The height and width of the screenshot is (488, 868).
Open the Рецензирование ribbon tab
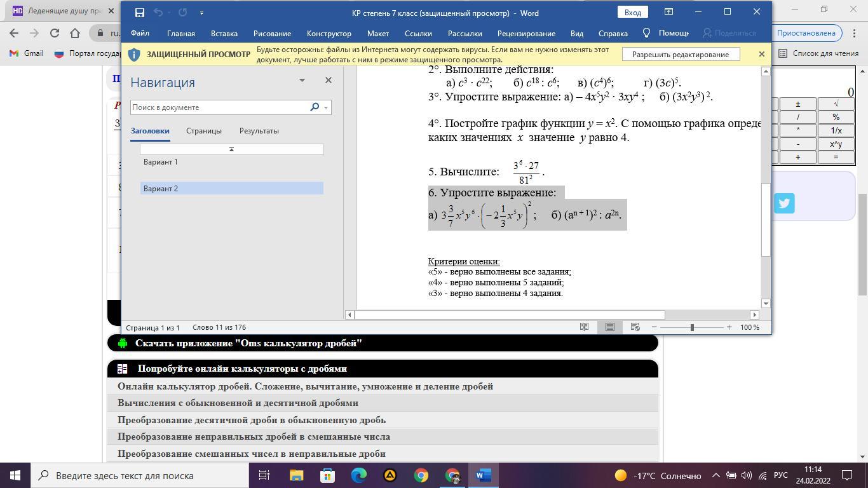point(526,33)
